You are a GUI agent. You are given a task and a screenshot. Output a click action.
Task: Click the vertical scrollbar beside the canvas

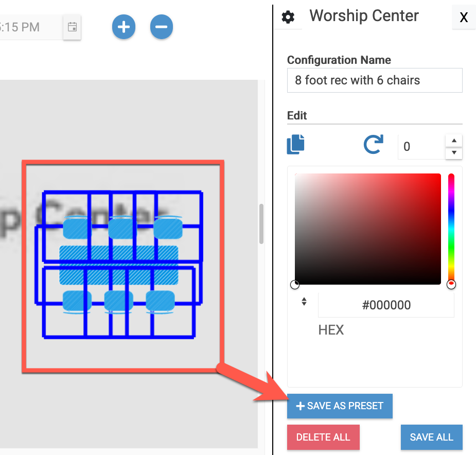point(261,223)
